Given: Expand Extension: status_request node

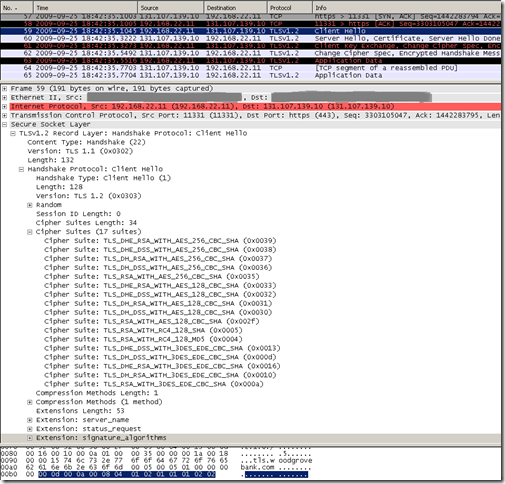Looking at the screenshot, I should click(30, 429).
